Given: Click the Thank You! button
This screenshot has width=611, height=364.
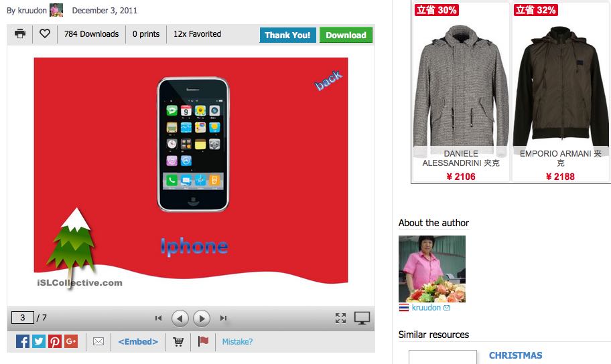Looking at the screenshot, I should (x=287, y=35).
